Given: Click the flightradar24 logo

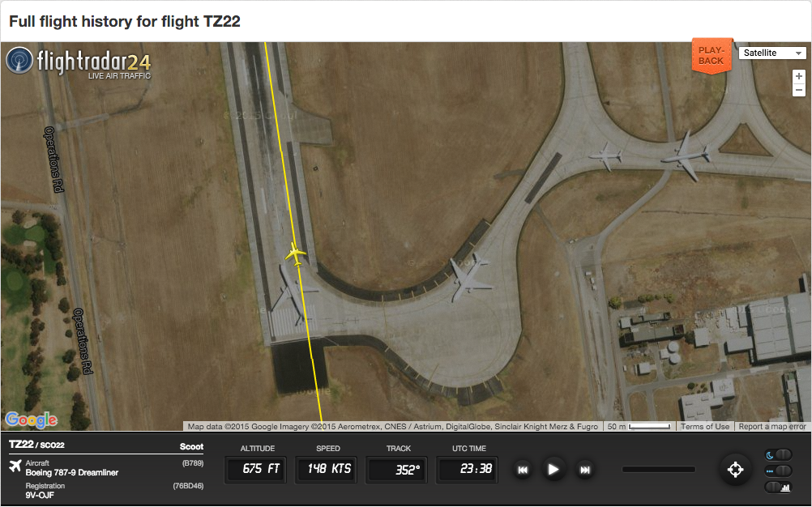Looking at the screenshot, I should pos(79,62).
